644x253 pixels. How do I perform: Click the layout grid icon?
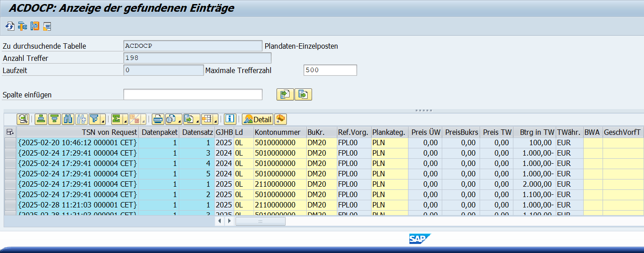pyautogui.click(x=207, y=119)
